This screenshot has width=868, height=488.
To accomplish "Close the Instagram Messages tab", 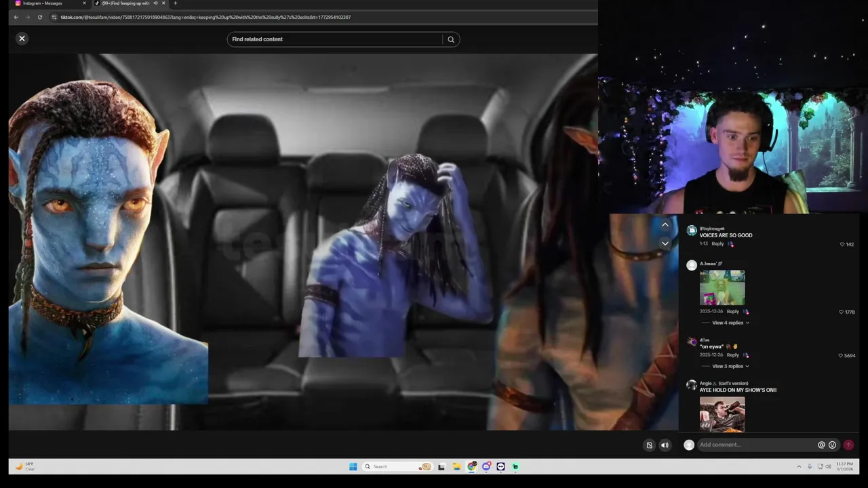I will click(x=84, y=3).
